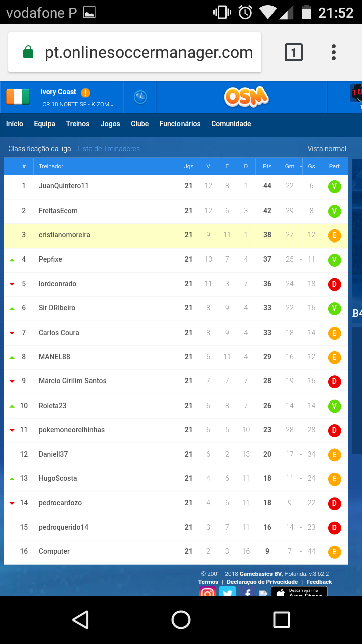Image resolution: width=362 pixels, height=644 pixels.
Task: Toggle the Vista normal view
Action: (x=327, y=149)
